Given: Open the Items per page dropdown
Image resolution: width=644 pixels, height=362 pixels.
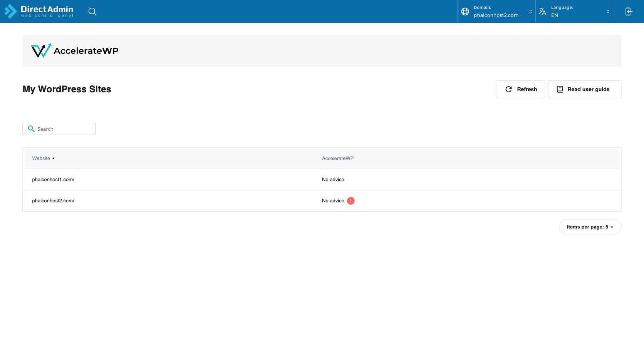Looking at the screenshot, I should [x=590, y=227].
